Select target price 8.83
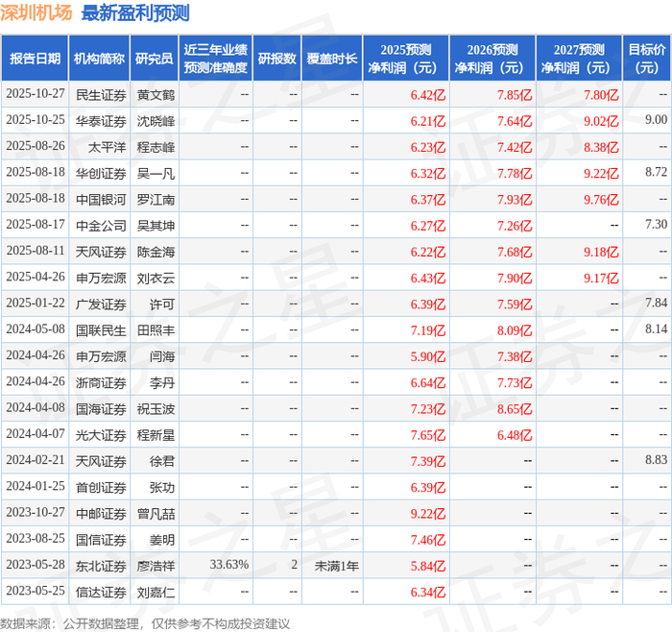Screen dimensions: 672x632 point(656,460)
